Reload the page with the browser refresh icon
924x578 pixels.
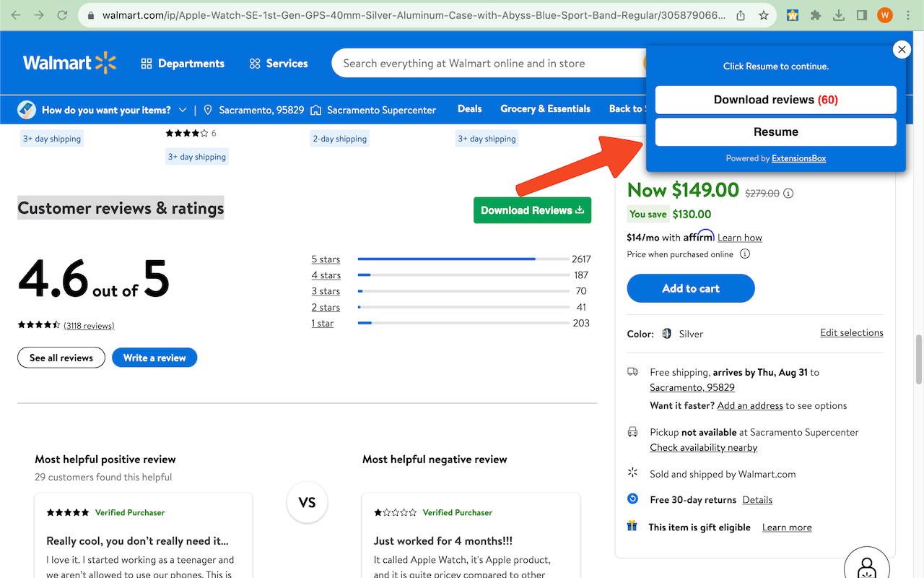[62, 15]
